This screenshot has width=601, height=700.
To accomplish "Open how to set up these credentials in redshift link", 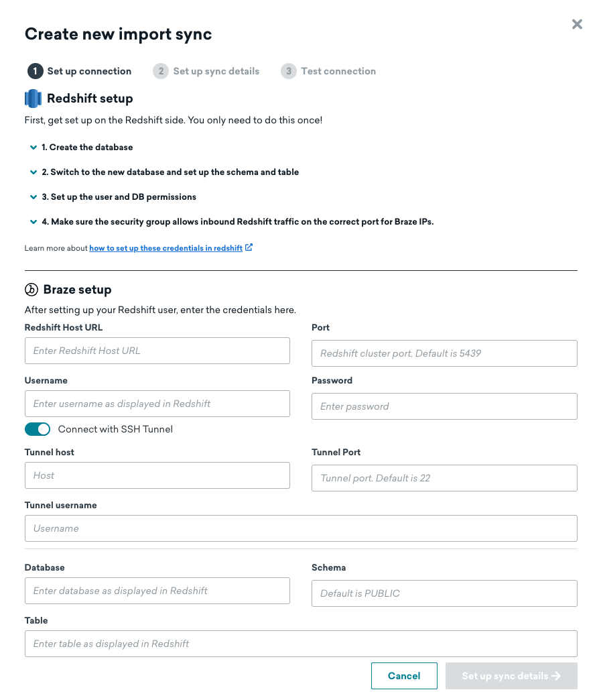I will pyautogui.click(x=166, y=247).
